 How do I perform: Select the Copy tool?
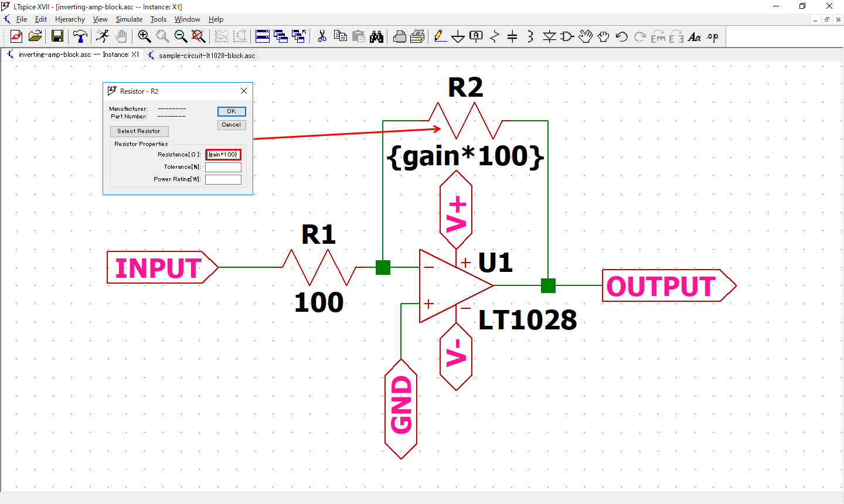[340, 36]
